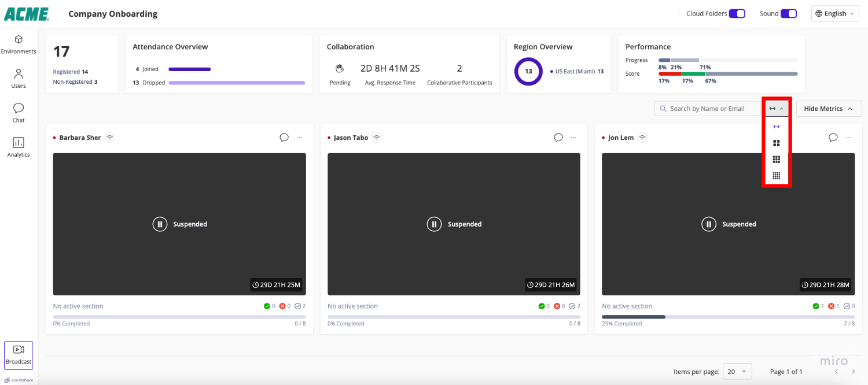Click the cloudshare logo in the sidebar
868x385 pixels.
point(19,380)
